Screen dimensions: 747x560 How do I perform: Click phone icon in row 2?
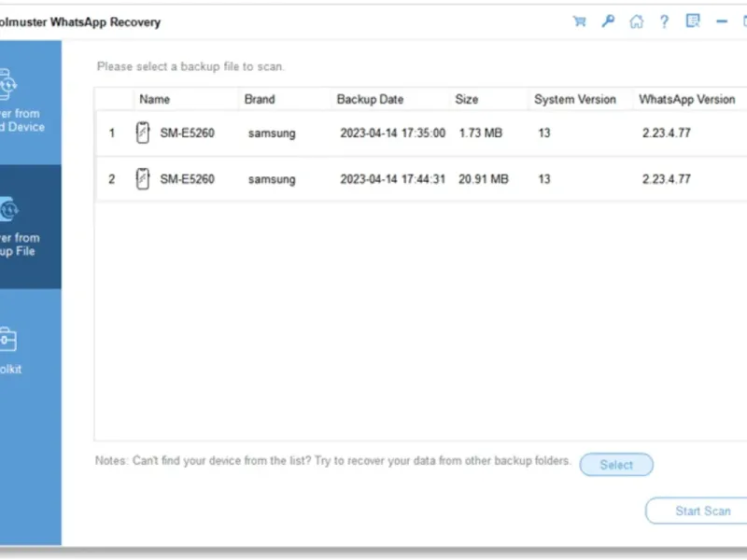coord(143,179)
